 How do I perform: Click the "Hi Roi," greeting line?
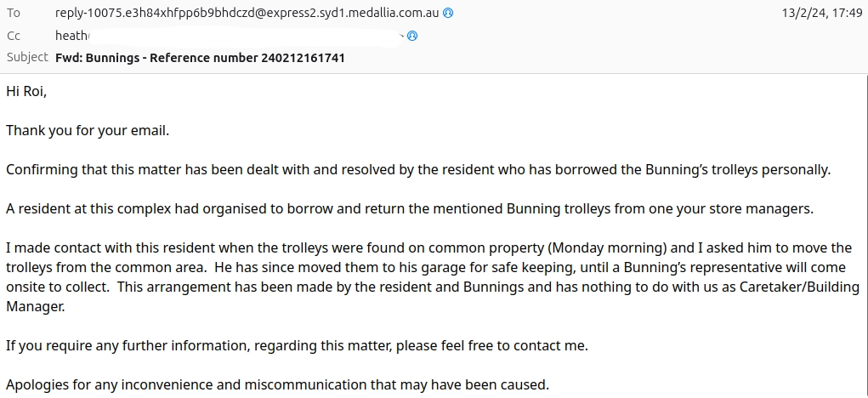point(26,91)
